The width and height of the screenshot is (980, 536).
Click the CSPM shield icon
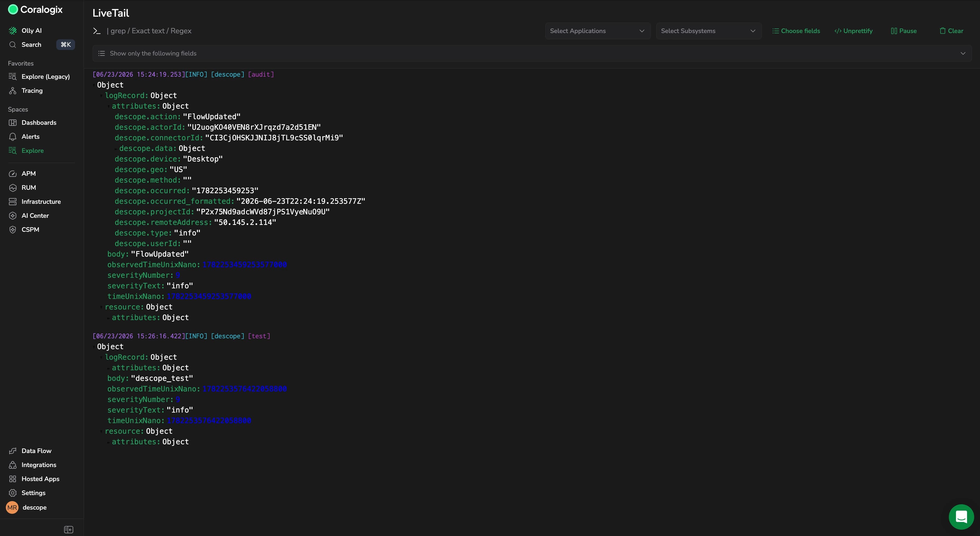[x=13, y=230]
